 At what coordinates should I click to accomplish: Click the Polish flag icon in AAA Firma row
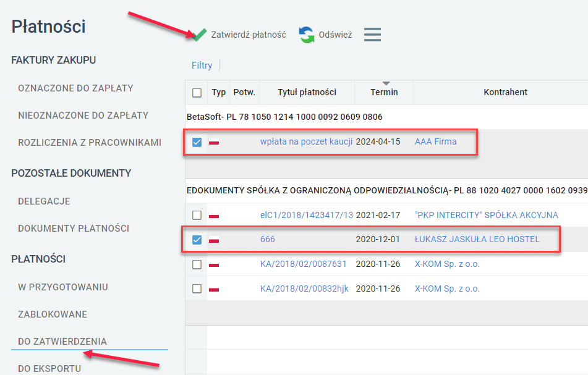click(x=214, y=142)
